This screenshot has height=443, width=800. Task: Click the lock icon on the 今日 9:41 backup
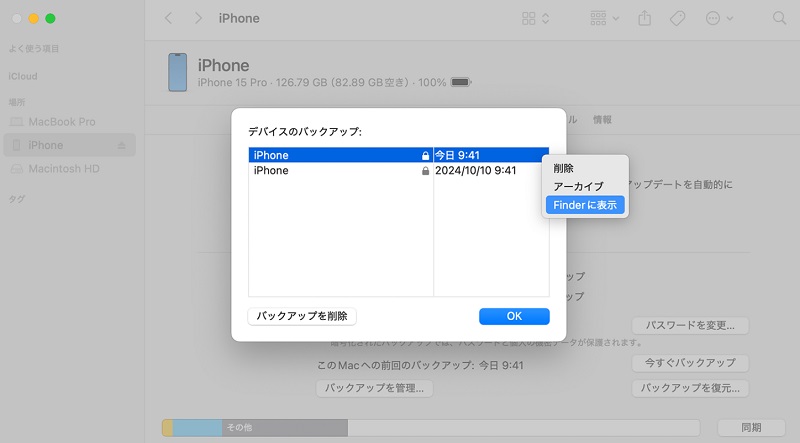[x=426, y=156]
